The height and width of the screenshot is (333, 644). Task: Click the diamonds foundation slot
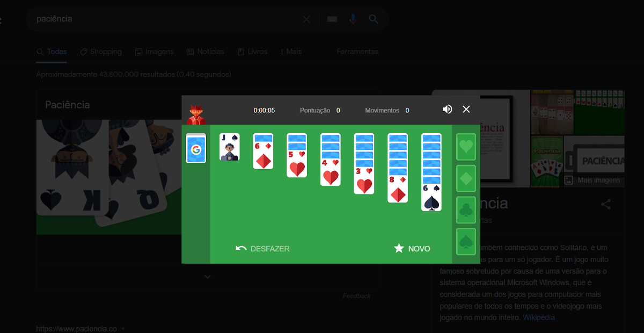[466, 179]
